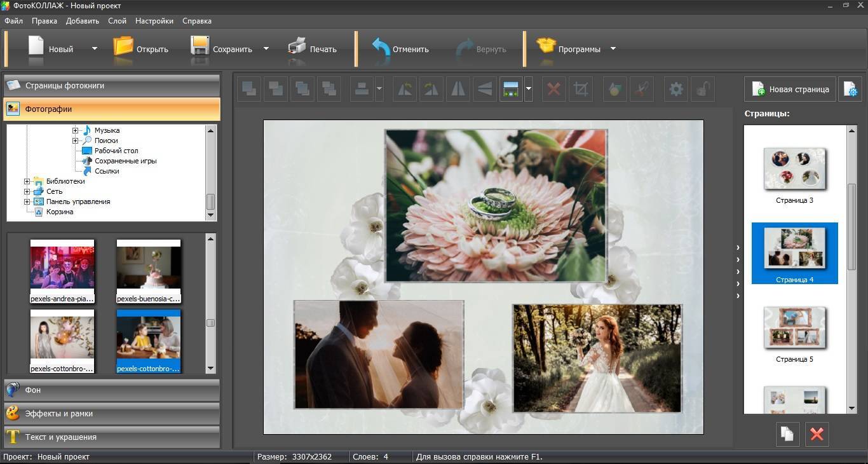Click the Новая страница button
868x464 pixels.
tap(790, 90)
